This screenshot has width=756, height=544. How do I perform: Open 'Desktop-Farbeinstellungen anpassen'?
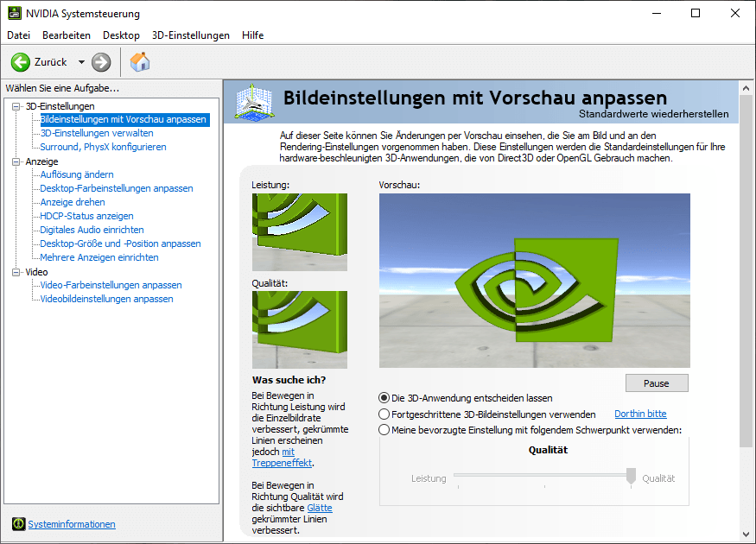pos(116,188)
